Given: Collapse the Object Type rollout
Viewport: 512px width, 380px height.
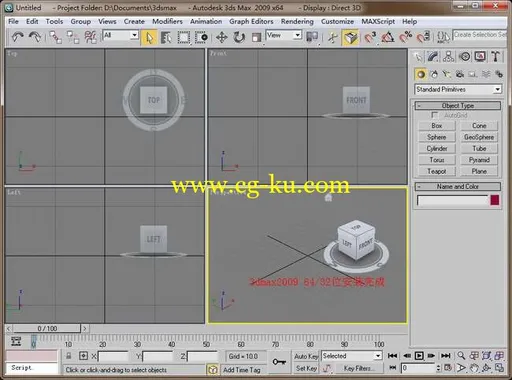Looking at the screenshot, I should coord(458,106).
